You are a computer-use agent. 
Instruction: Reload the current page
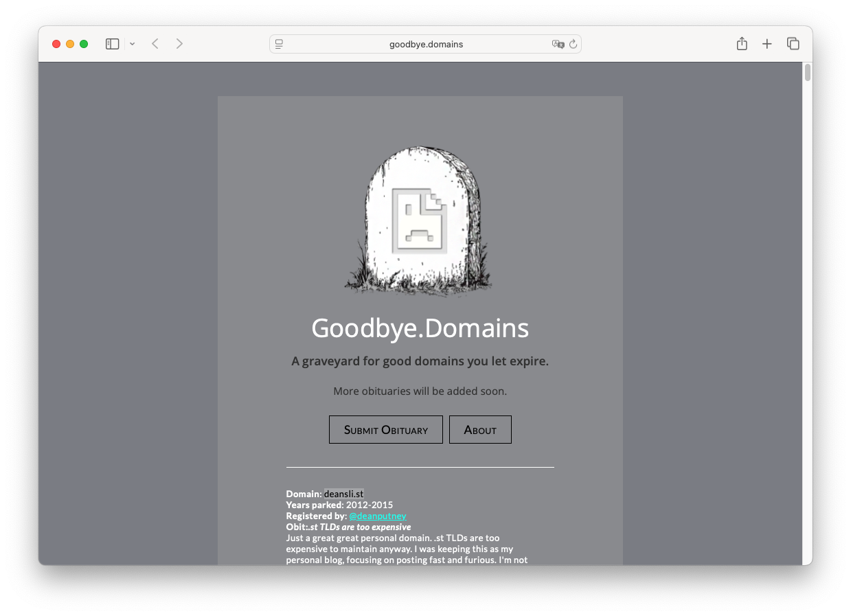(574, 44)
